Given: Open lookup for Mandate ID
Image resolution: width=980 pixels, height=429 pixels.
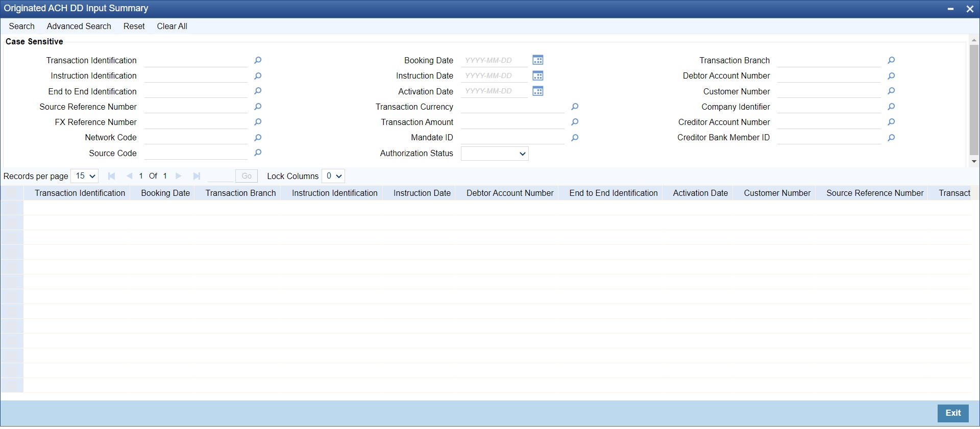Looking at the screenshot, I should coord(575,138).
